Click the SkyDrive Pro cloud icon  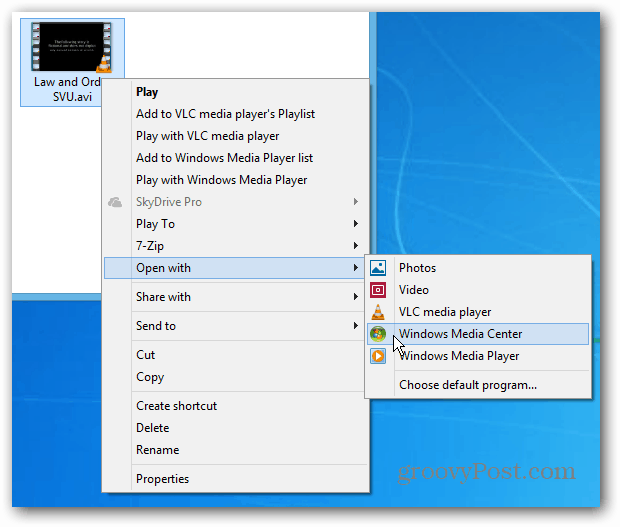pyautogui.click(x=115, y=202)
